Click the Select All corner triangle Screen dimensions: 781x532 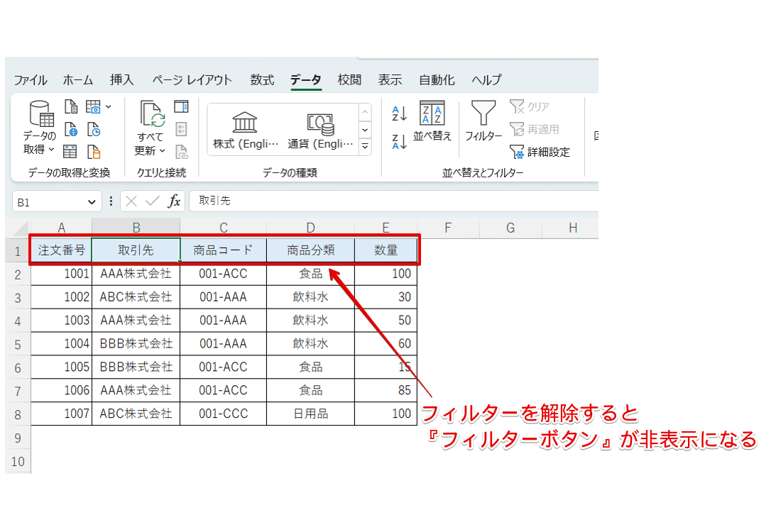pyautogui.click(x=21, y=228)
